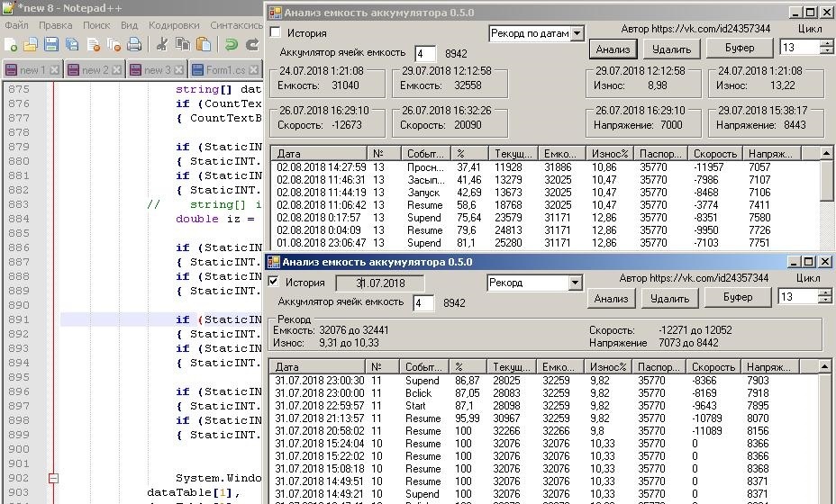Cut selection with the scissors icon
Image resolution: width=836 pixels, height=504 pixels.
[162, 44]
